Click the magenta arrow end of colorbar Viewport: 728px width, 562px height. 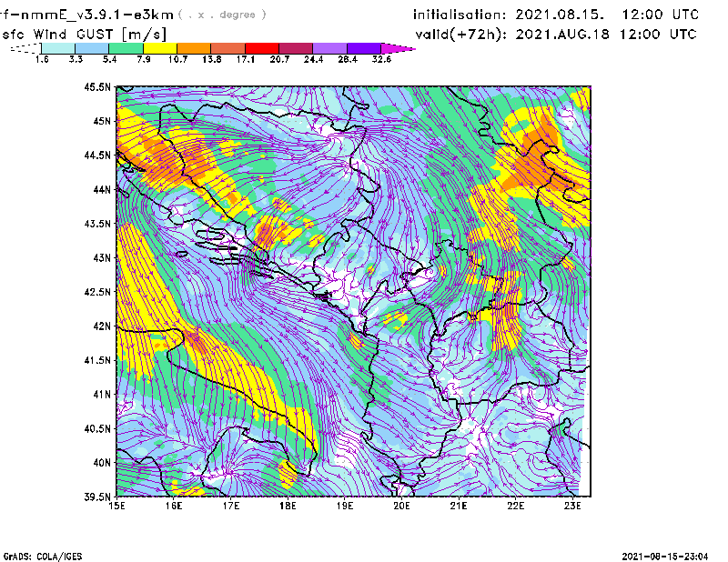pos(397,48)
